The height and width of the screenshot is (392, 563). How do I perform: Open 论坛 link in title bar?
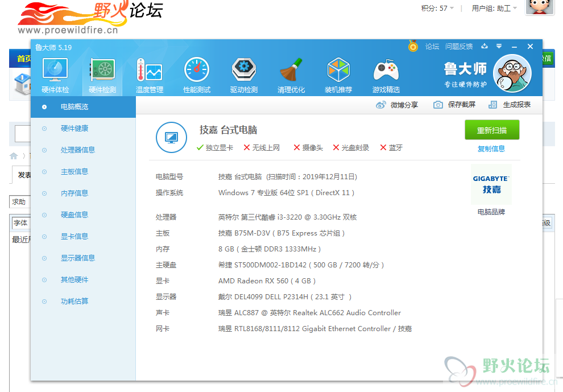(432, 46)
